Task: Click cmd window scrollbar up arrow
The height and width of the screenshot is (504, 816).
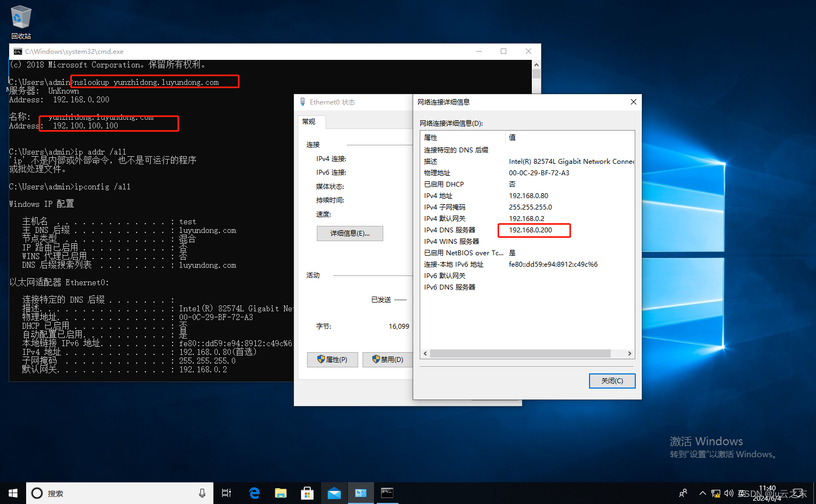Action: [536, 64]
